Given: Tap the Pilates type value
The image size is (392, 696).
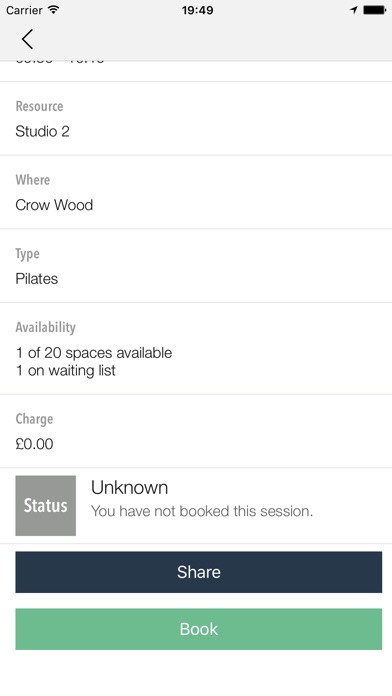Looking at the screenshot, I should point(37,279).
